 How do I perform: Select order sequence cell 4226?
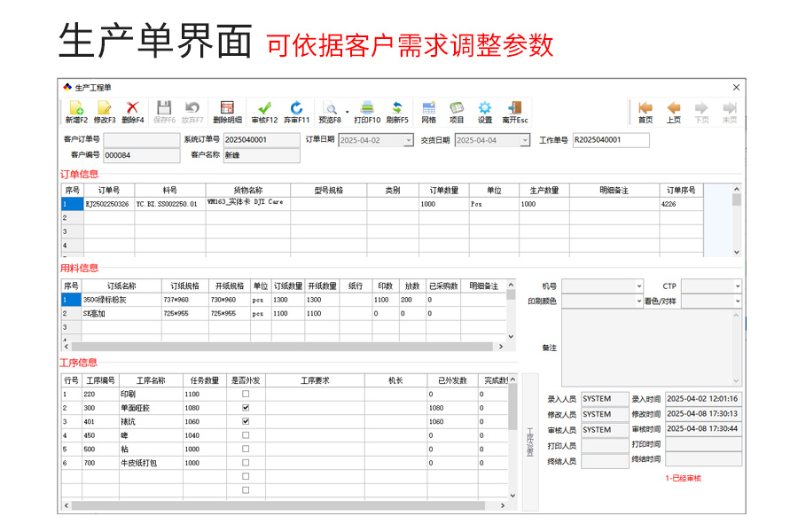coord(681,204)
